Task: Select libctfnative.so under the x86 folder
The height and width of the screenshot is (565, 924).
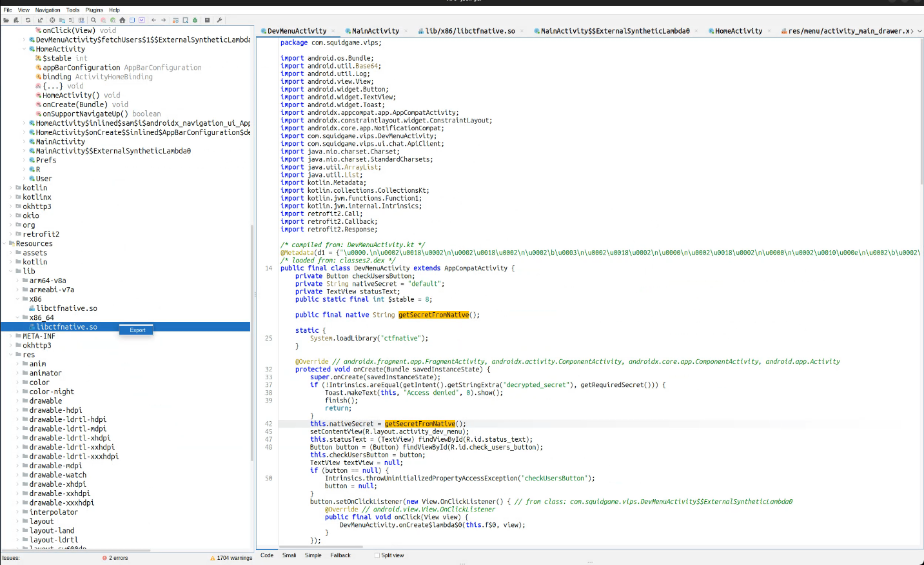Action: click(x=66, y=308)
